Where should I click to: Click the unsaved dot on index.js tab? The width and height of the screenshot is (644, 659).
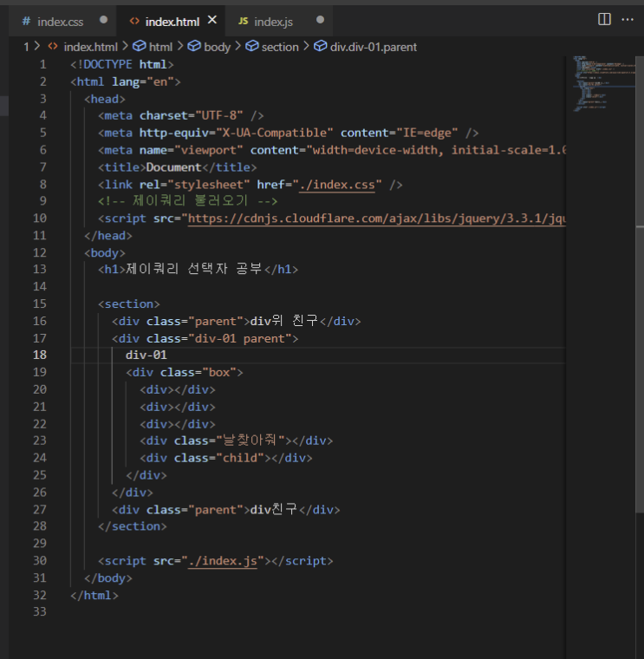pos(320,20)
